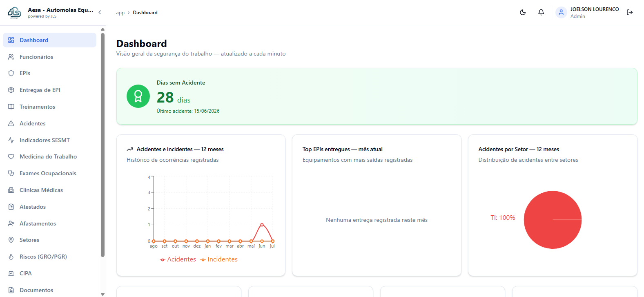The height and width of the screenshot is (297, 644).
Task: Open notifications bell icon
Action: [x=541, y=12]
